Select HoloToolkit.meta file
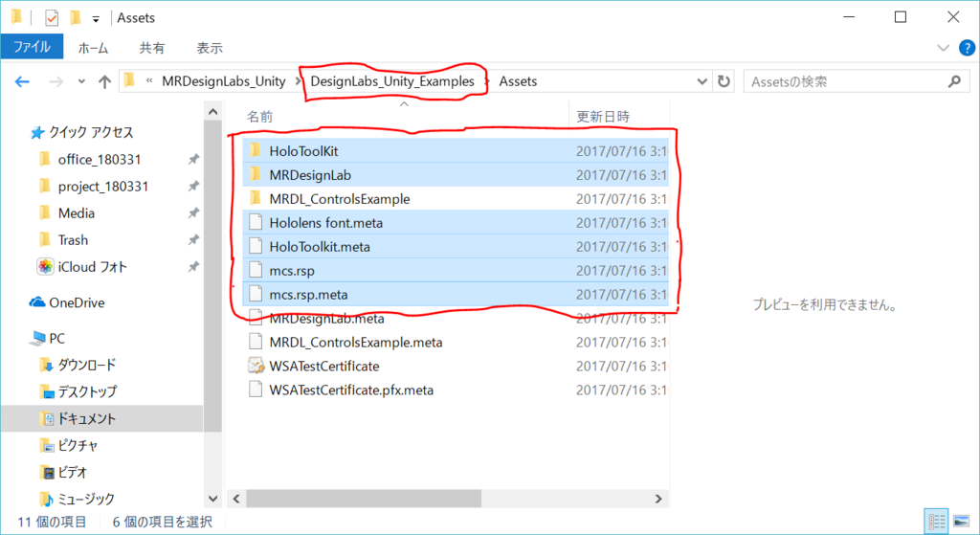This screenshot has height=535, width=980. tap(455, 246)
